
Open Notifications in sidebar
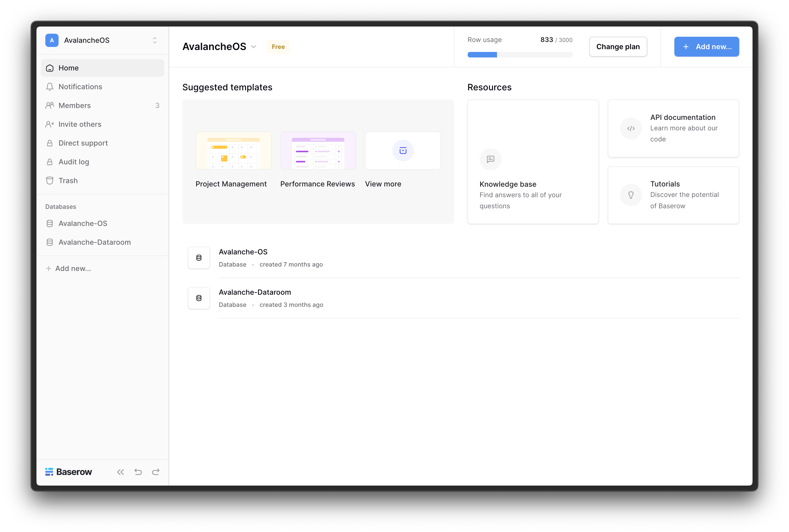point(80,87)
